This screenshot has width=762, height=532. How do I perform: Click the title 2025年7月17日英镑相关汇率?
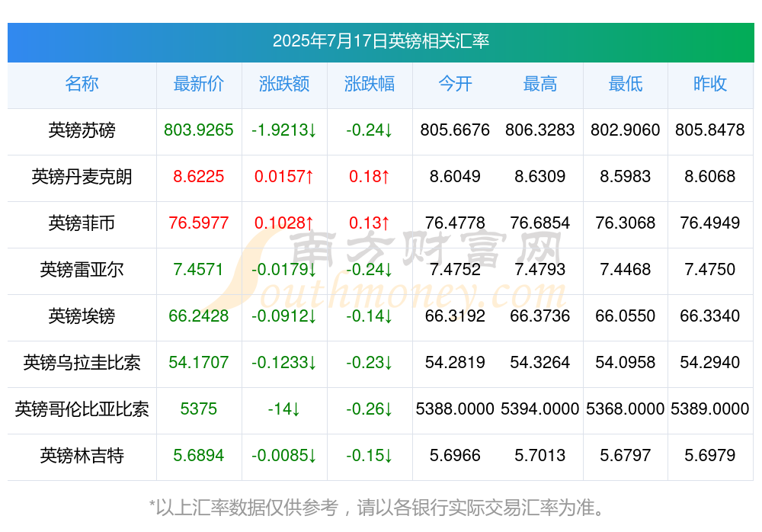380,41
